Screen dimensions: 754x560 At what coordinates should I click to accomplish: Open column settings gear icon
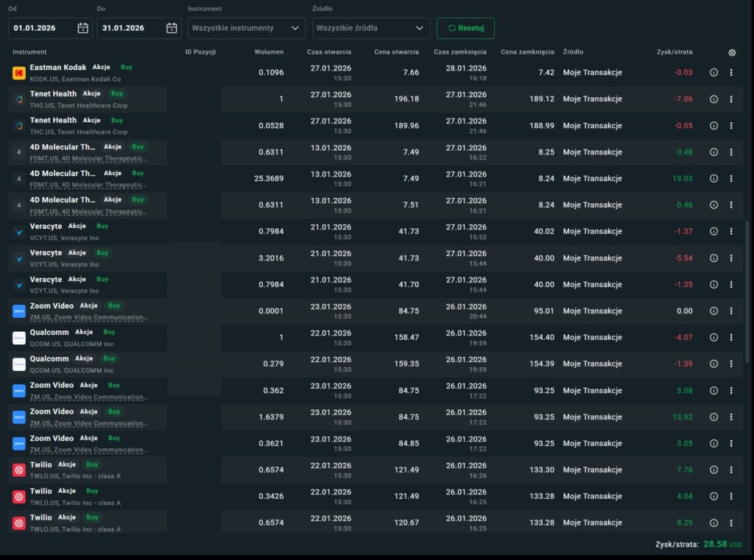[x=731, y=52]
